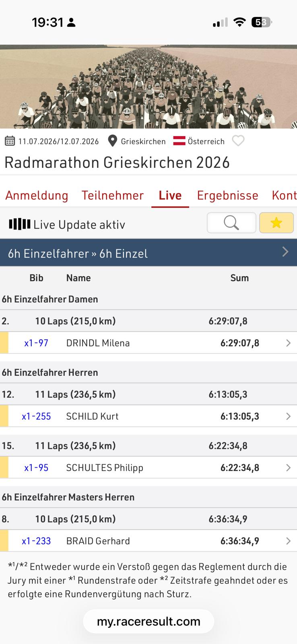Tap the battery indicator icon

tap(262, 23)
